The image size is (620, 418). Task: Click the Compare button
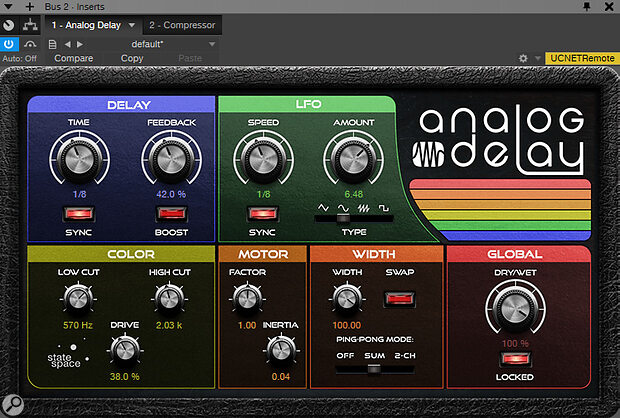click(74, 58)
